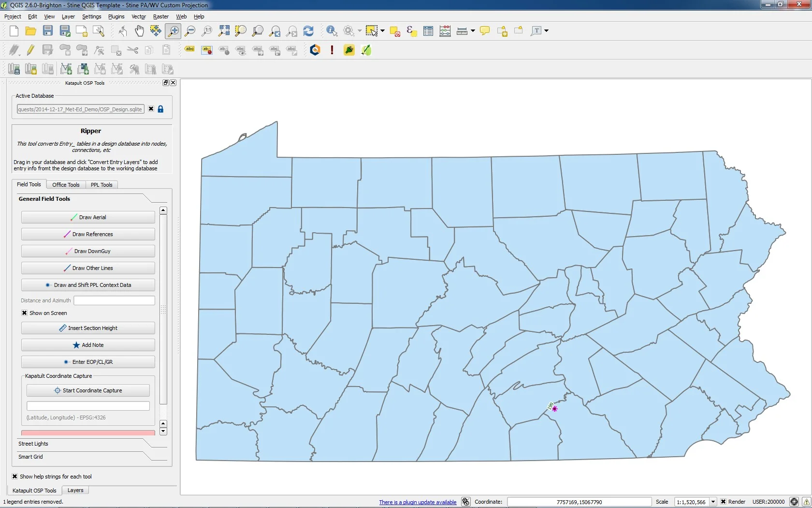Viewport: 812px width, 508px height.
Task: Switch to the Layers panel tab
Action: pos(75,490)
